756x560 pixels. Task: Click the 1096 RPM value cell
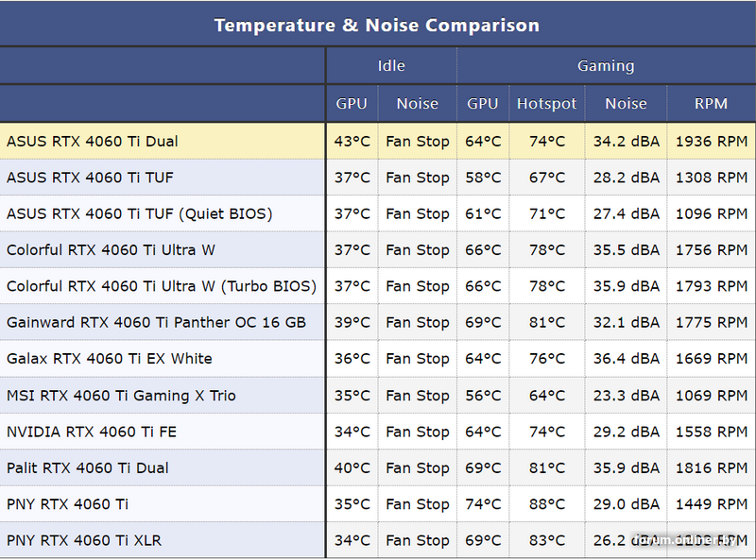(x=711, y=214)
